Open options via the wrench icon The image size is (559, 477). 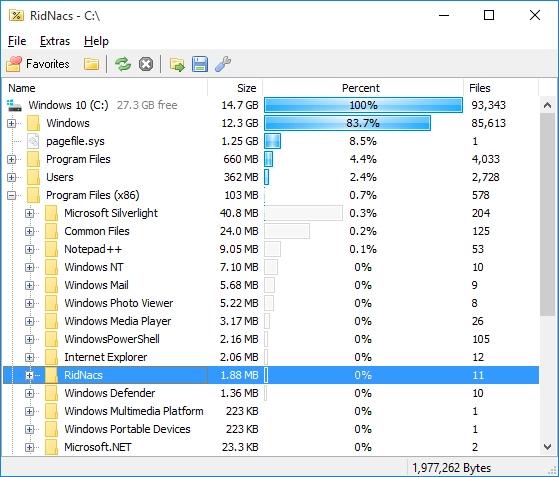coord(223,64)
